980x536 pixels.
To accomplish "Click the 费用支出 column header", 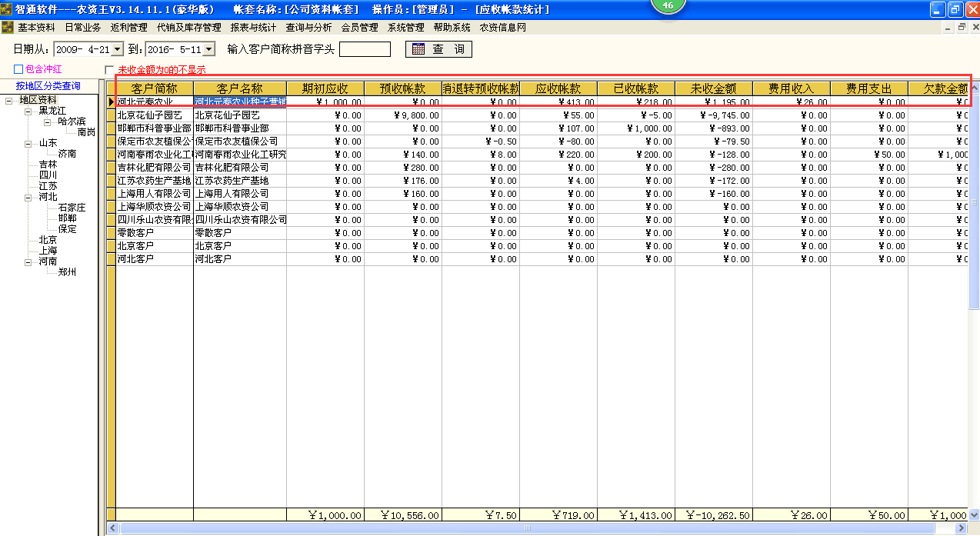I will (x=869, y=88).
